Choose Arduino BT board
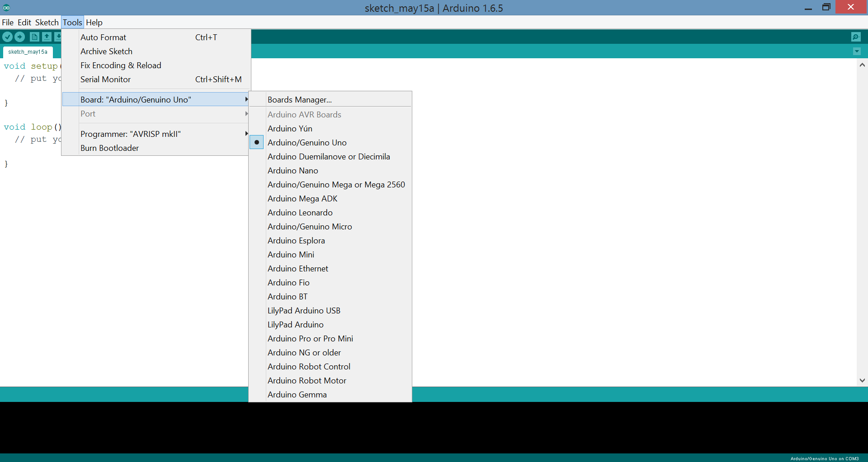 [x=330, y=297]
